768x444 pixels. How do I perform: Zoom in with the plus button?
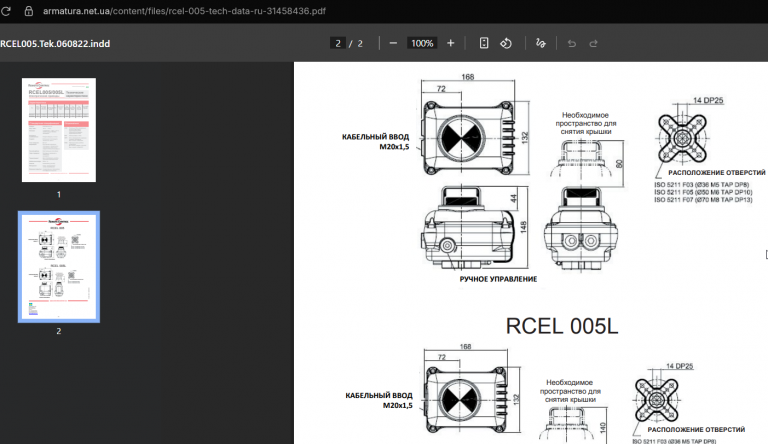tap(451, 43)
